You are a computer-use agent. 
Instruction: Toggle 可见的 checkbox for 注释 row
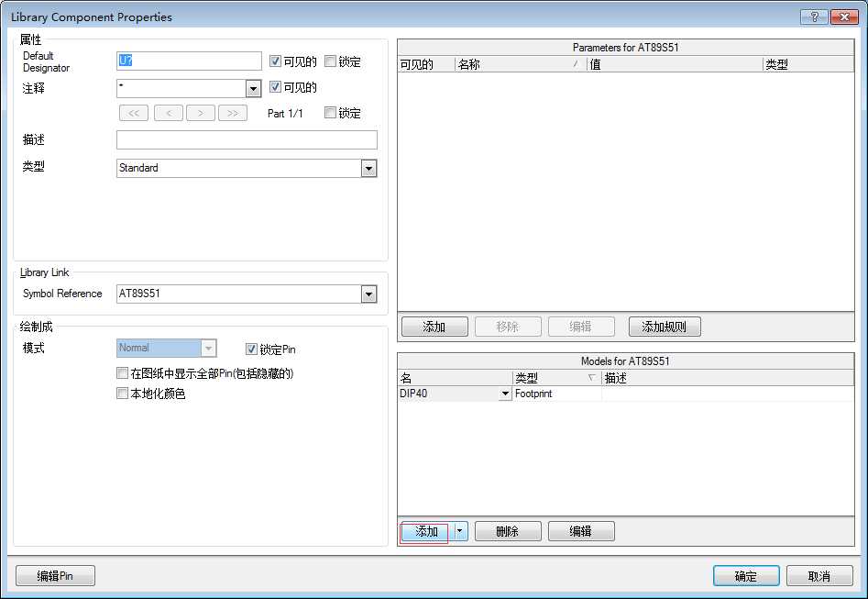275,86
